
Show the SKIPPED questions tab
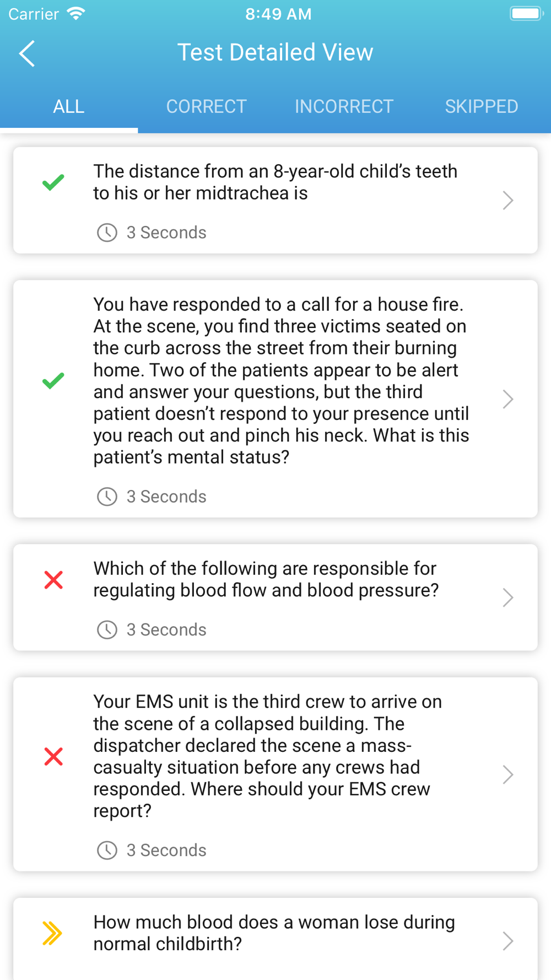[482, 106]
